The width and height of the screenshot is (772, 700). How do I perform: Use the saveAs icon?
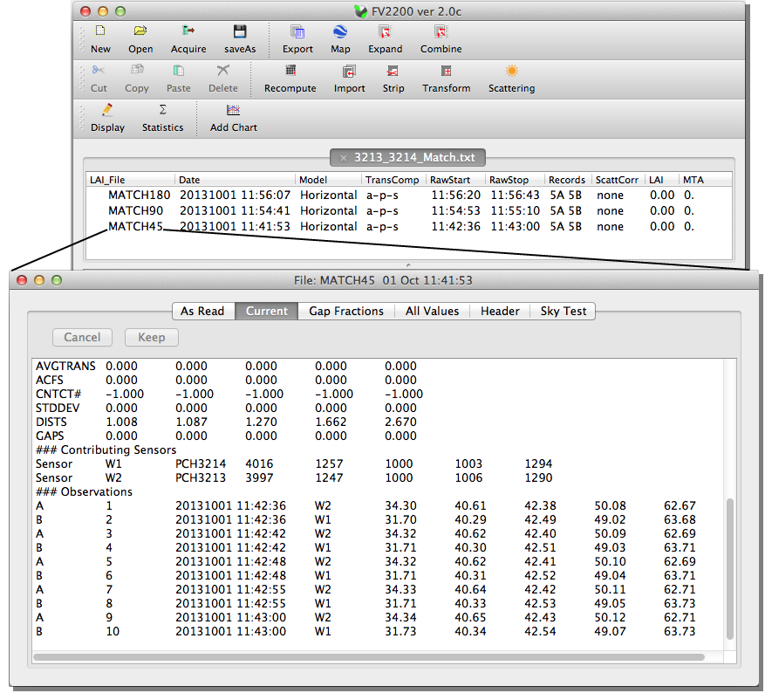pos(239,38)
